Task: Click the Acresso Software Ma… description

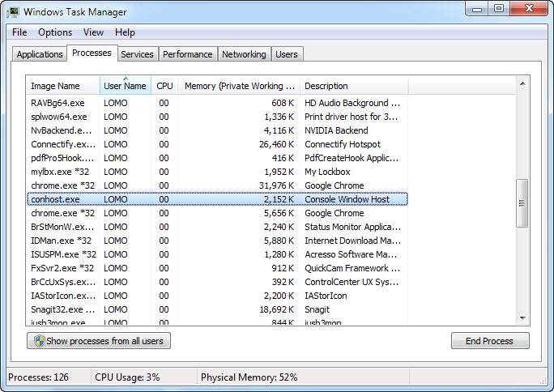Action: (x=351, y=254)
